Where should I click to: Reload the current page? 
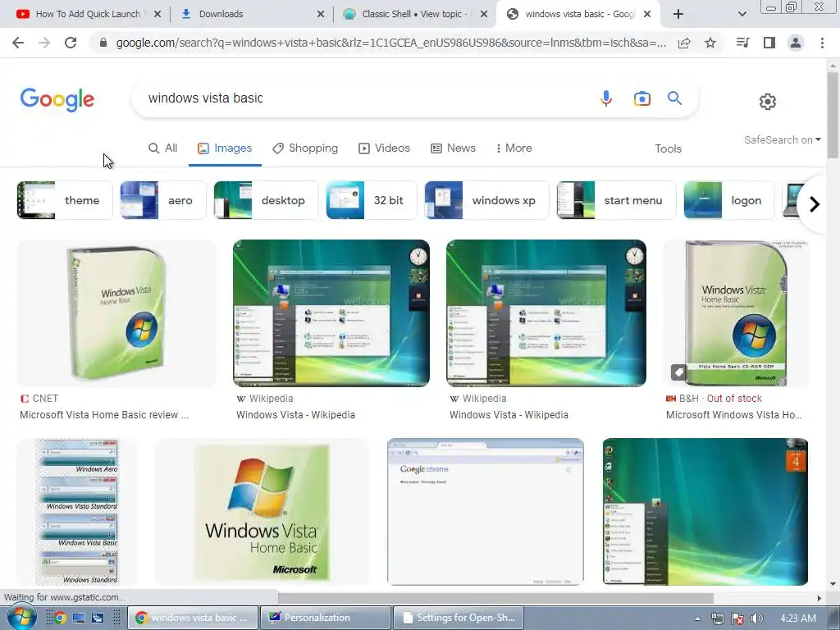coord(71,43)
